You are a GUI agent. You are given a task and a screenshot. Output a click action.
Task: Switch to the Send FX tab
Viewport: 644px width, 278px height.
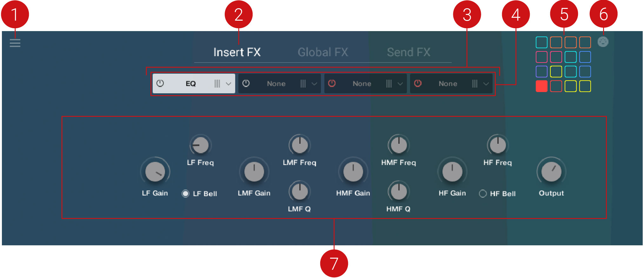pyautogui.click(x=408, y=52)
